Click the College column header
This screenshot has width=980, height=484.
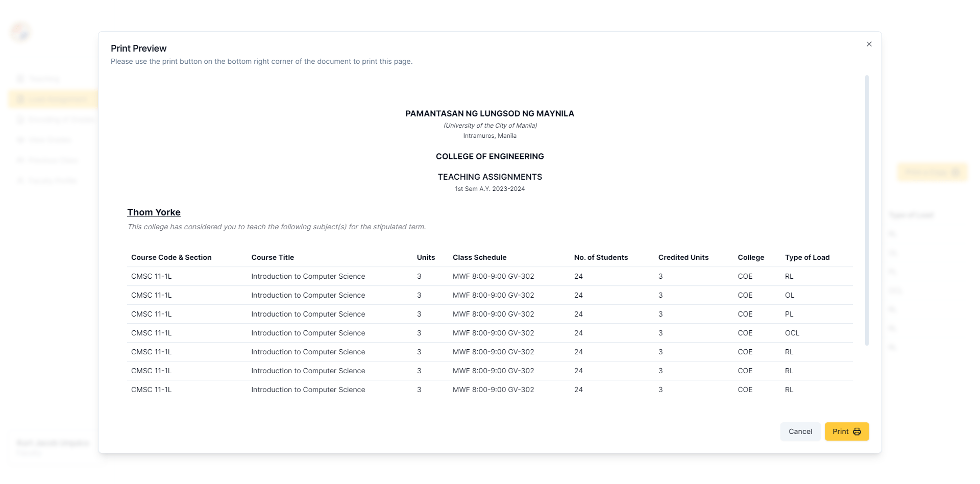pos(751,257)
